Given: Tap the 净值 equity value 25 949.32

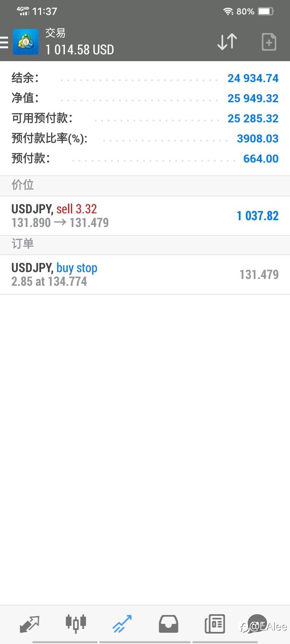Looking at the screenshot, I should 253,98.
